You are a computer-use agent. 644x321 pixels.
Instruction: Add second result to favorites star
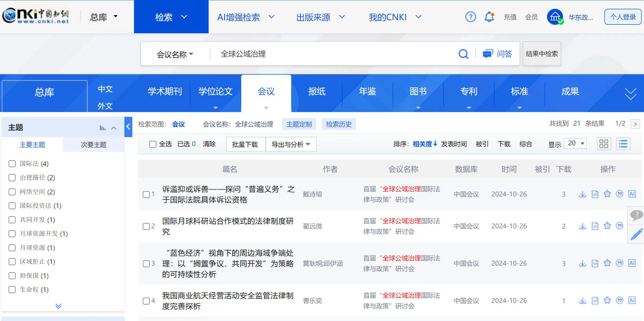(607, 226)
